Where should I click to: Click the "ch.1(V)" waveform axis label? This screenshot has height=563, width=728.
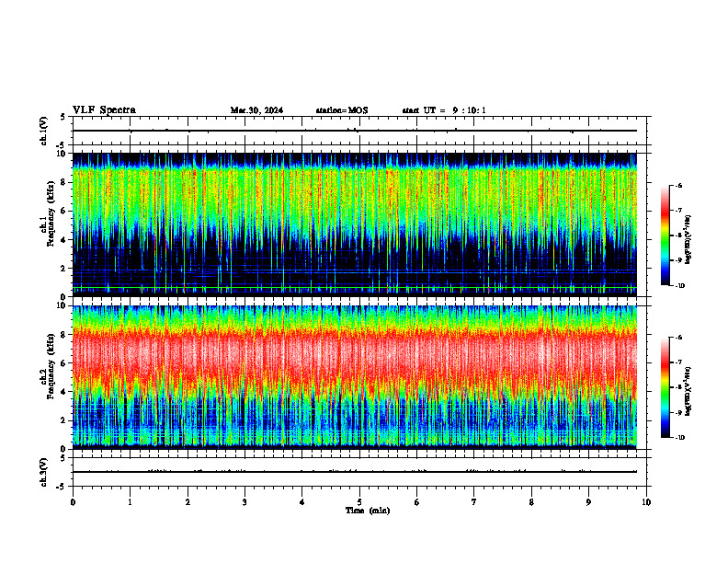coord(44,131)
